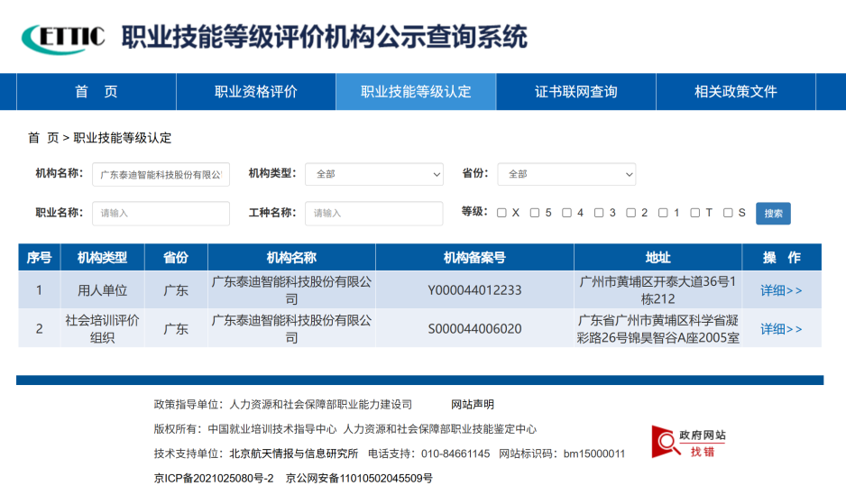Image resolution: width=846 pixels, height=504 pixels.
Task: Check the level 5 checkbox
Action: pyautogui.click(x=535, y=213)
